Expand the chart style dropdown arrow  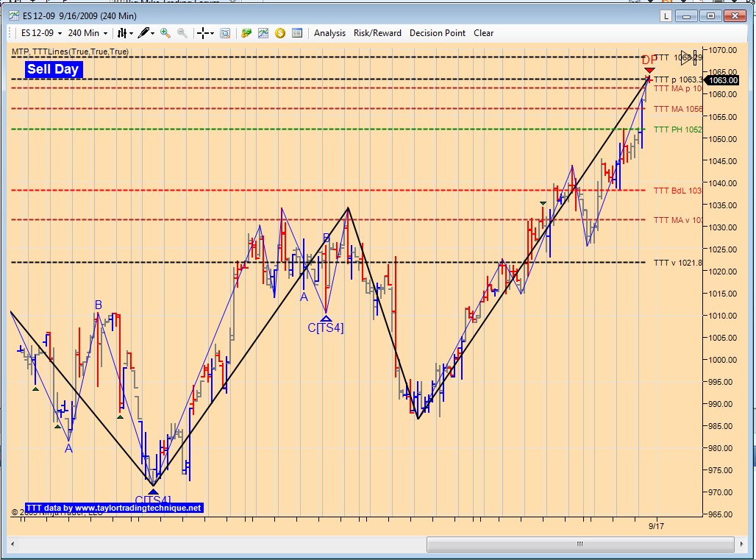pos(131,33)
